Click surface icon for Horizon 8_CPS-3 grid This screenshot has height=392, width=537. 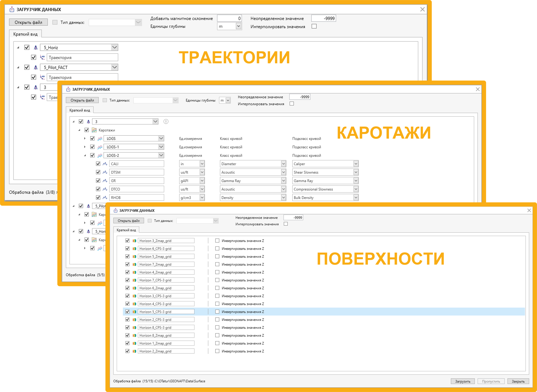pyautogui.click(x=134, y=328)
